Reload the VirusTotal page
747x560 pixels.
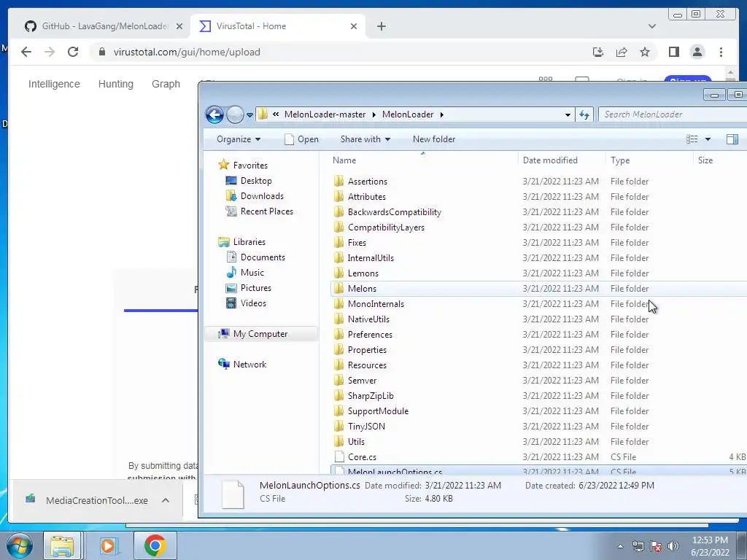point(73,52)
